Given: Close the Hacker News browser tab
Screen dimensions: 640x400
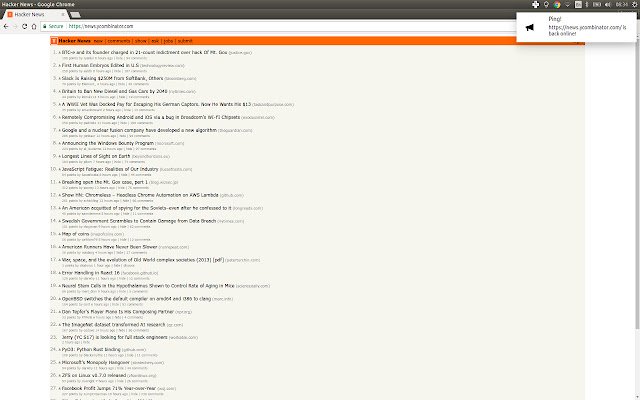Looking at the screenshot, I should click(63, 15).
